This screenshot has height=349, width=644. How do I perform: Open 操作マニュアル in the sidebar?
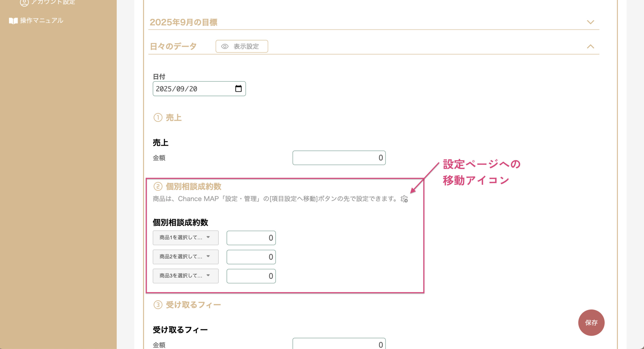click(x=42, y=21)
